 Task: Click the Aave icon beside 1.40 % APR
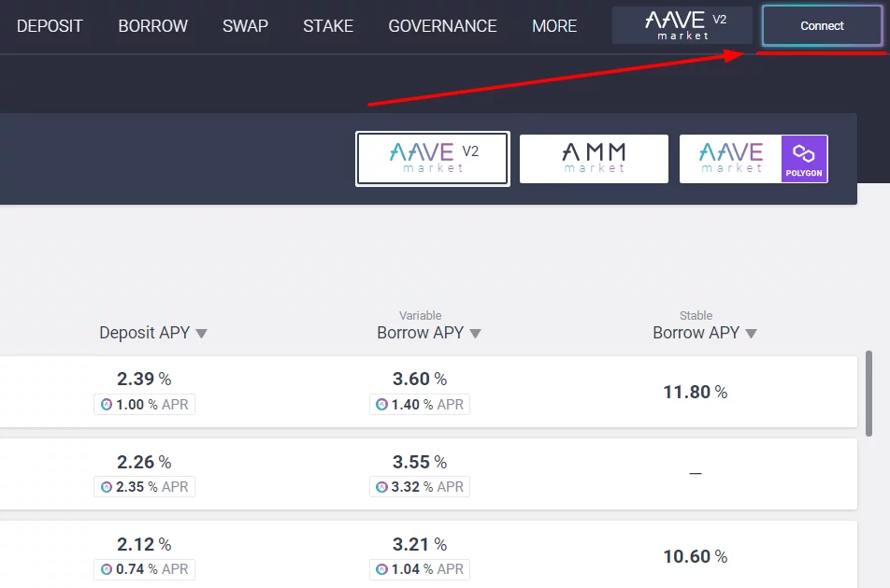coord(382,405)
